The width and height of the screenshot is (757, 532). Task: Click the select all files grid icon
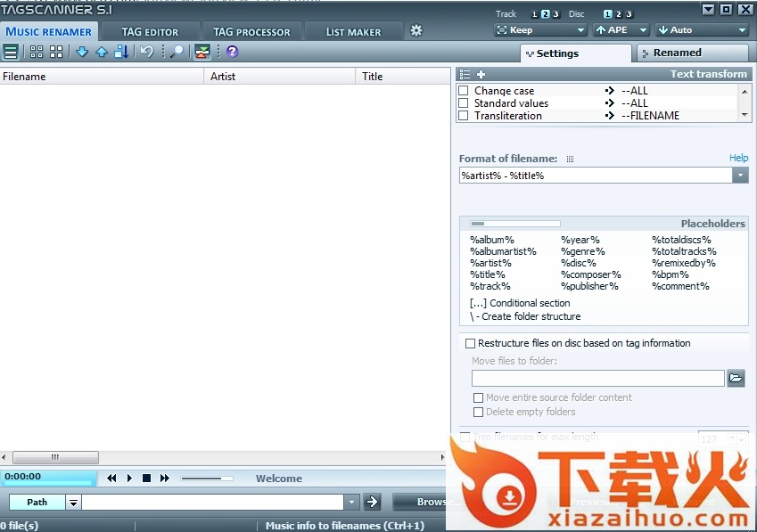point(37,52)
